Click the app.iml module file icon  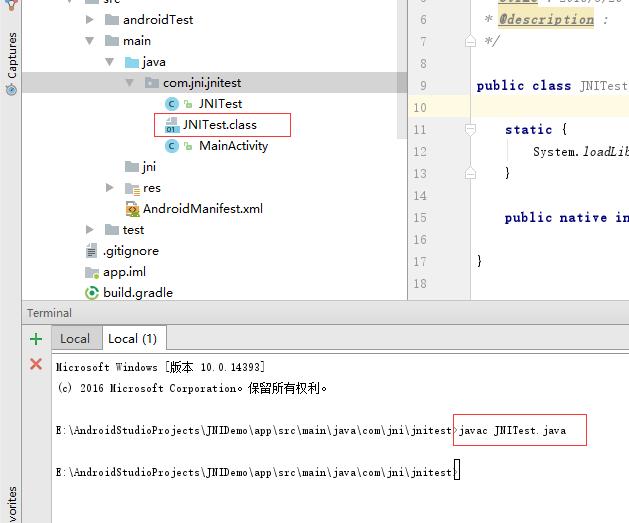click(92, 272)
